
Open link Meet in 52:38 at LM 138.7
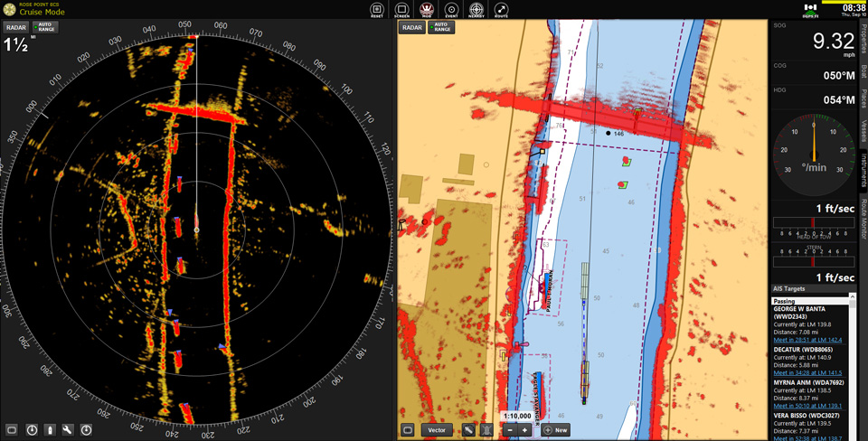807,438
